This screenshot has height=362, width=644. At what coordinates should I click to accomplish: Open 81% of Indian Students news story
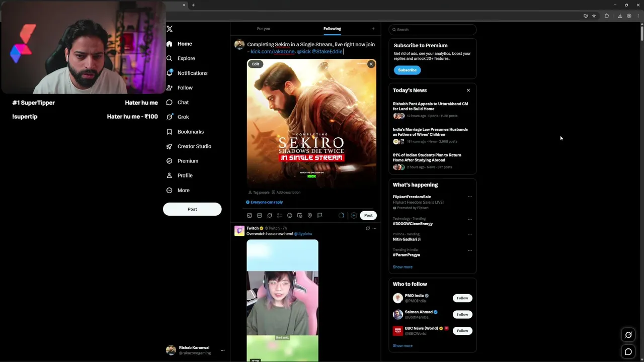[x=427, y=158]
